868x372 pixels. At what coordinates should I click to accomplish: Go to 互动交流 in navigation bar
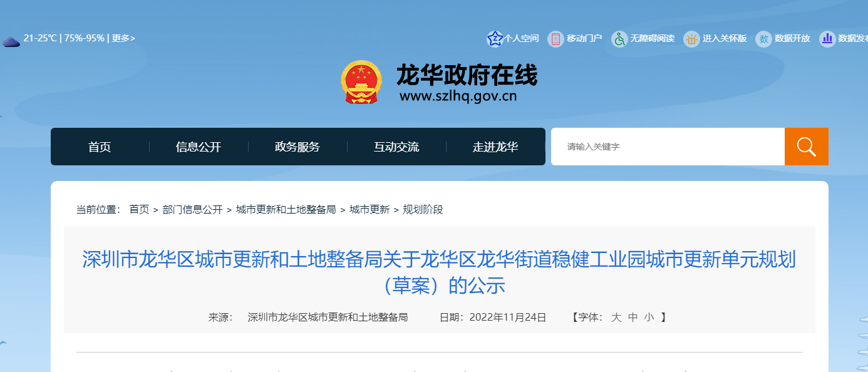(x=396, y=147)
